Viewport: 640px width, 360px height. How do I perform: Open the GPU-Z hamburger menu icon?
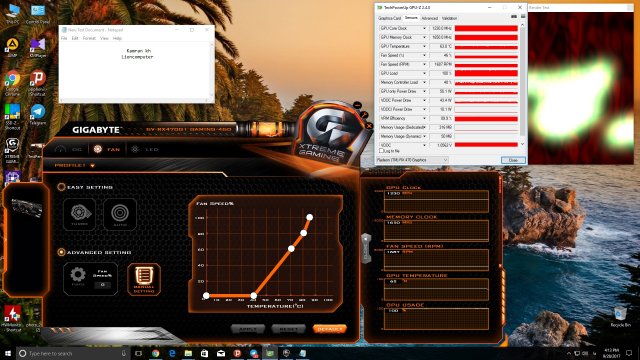pos(523,17)
